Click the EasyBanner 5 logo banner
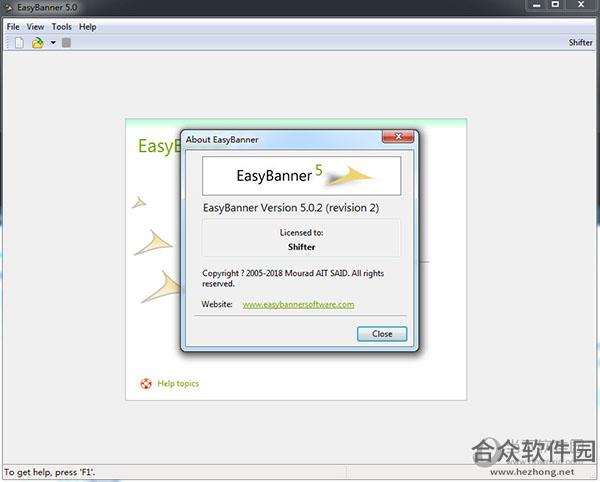 [302, 176]
